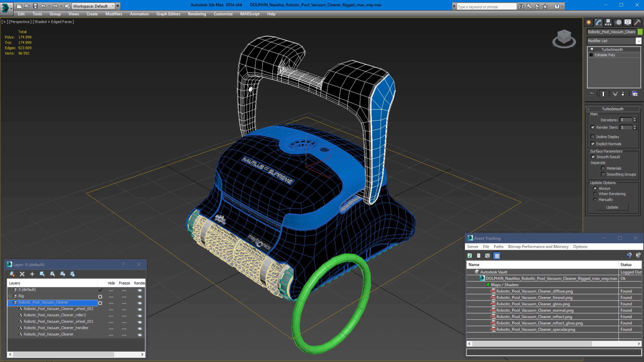Toggle current-layer box for Rig layer
644x362 pixels.
point(100,296)
